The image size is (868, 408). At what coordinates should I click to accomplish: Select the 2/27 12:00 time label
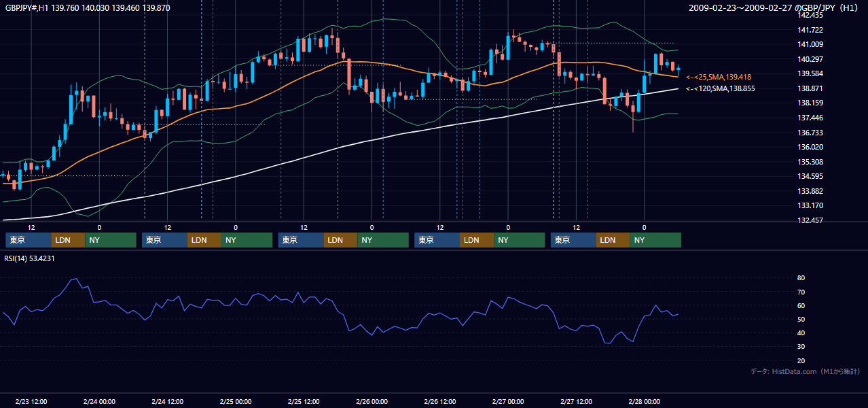(x=576, y=402)
